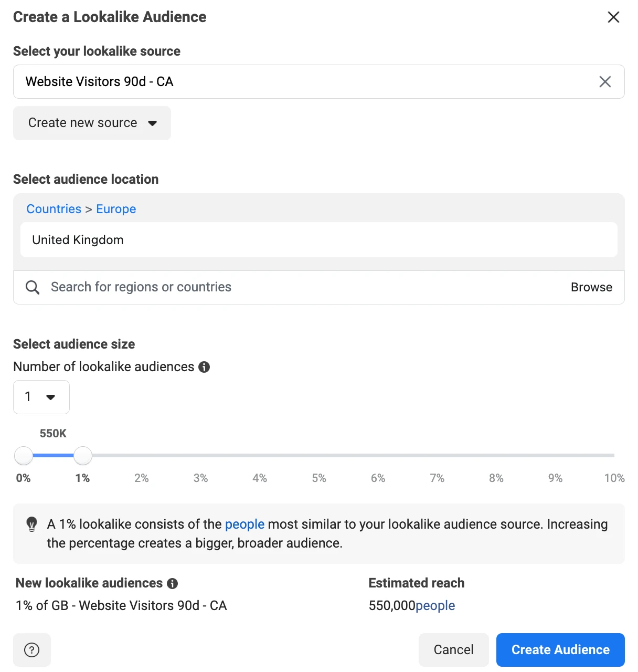The height and width of the screenshot is (672, 638).
Task: Open the 'people' link in the tip text
Action: 244,524
